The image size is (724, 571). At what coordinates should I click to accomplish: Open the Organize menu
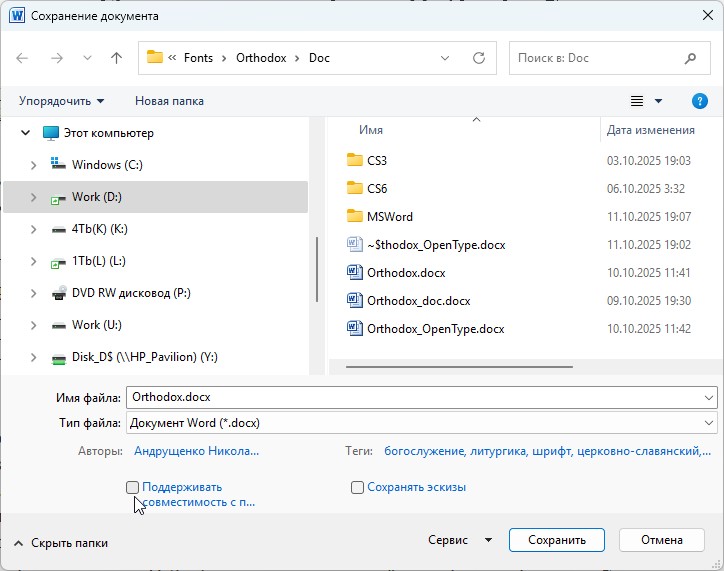coord(61,101)
